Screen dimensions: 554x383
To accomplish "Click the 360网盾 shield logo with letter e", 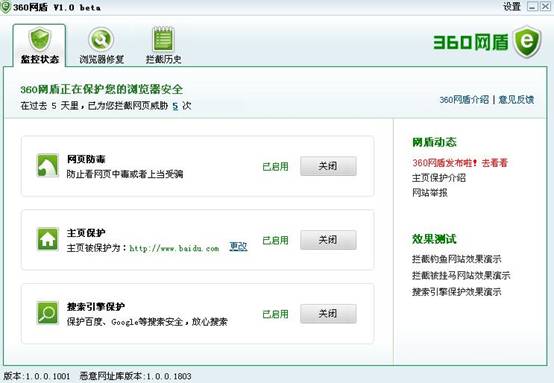I will pos(527,42).
